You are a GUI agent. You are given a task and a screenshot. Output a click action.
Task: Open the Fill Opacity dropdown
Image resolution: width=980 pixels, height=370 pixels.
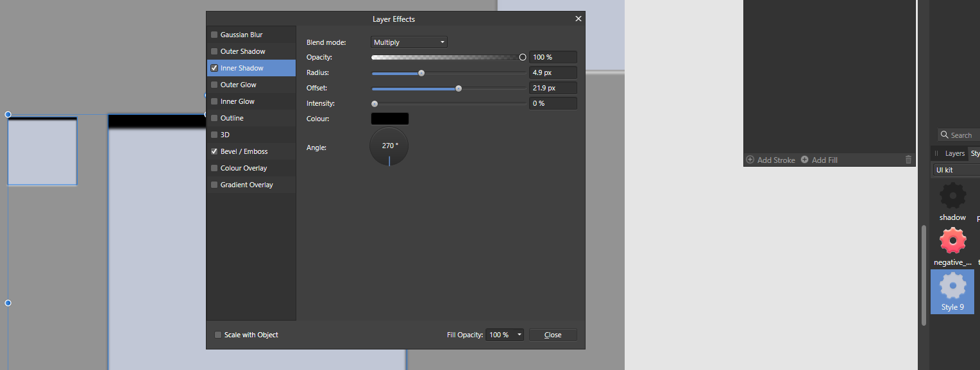pyautogui.click(x=505, y=335)
